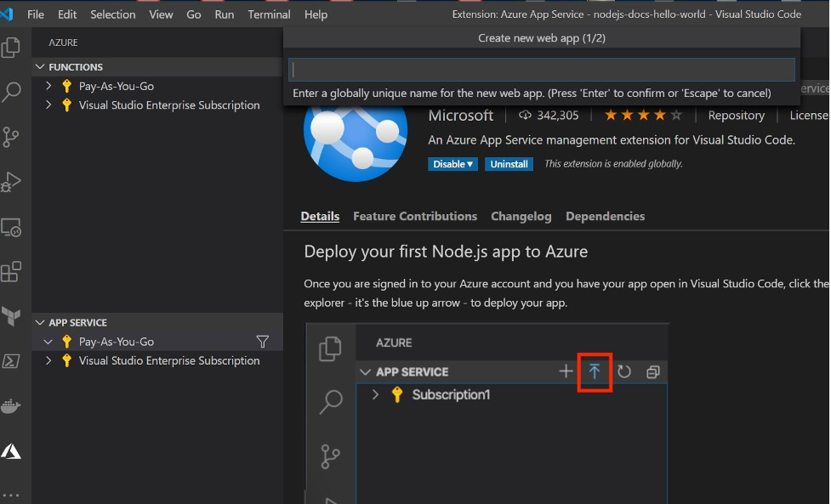Open the Disable dropdown for the extension
831x504 pixels.
click(452, 164)
